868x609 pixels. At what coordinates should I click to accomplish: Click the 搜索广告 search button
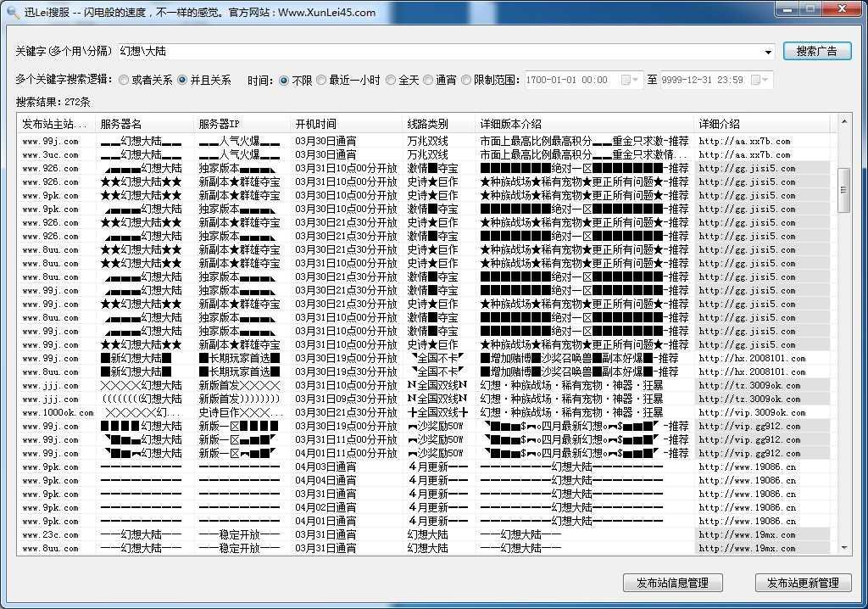tap(816, 50)
